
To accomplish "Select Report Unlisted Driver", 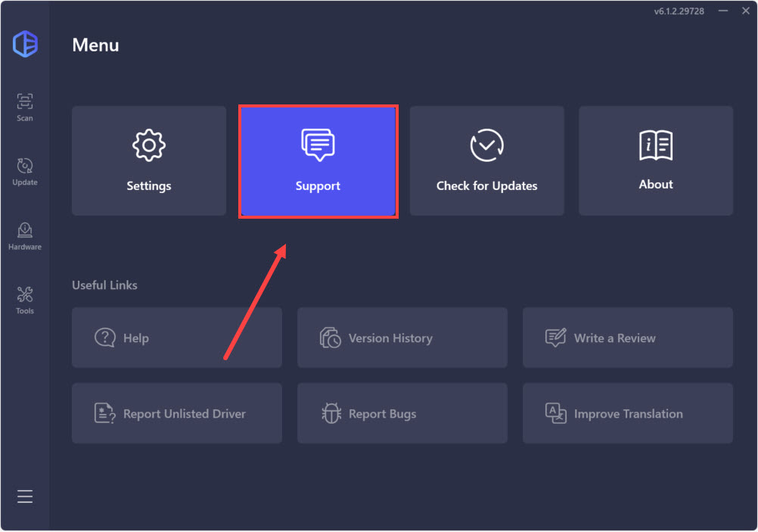I will [177, 413].
